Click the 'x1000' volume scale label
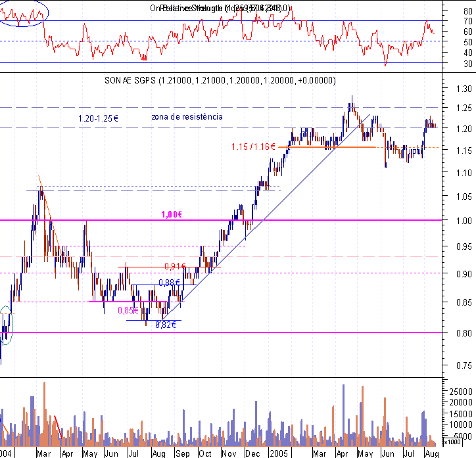This screenshot has width=476, height=458. [452, 442]
